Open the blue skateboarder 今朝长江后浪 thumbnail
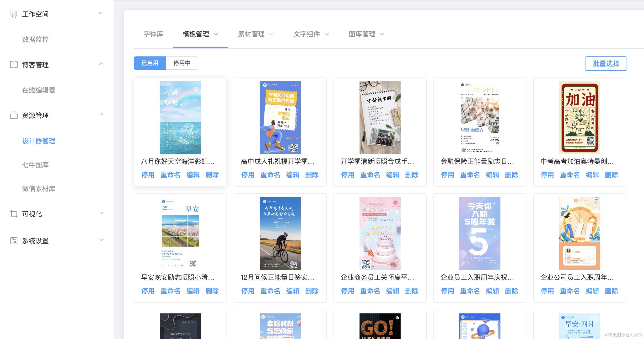Screen dimensions: 644x339 coord(280,118)
